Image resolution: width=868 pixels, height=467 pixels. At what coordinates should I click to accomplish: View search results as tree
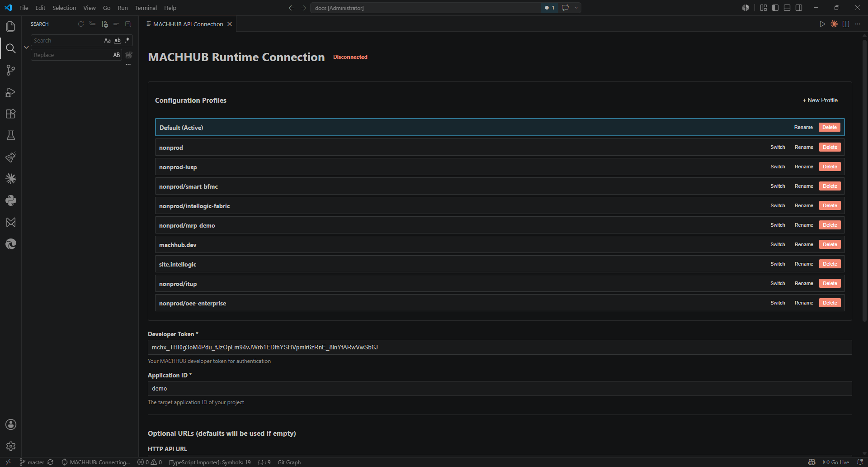[116, 24]
